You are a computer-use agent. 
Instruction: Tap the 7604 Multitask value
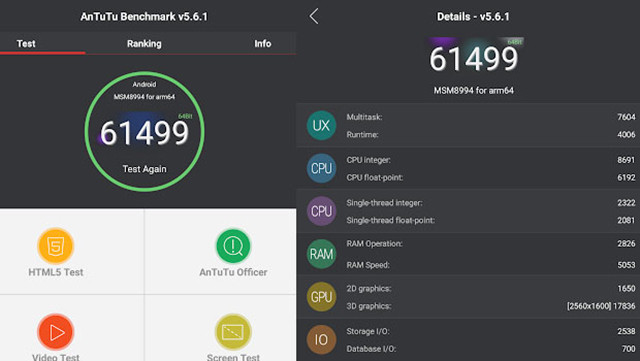click(x=626, y=117)
